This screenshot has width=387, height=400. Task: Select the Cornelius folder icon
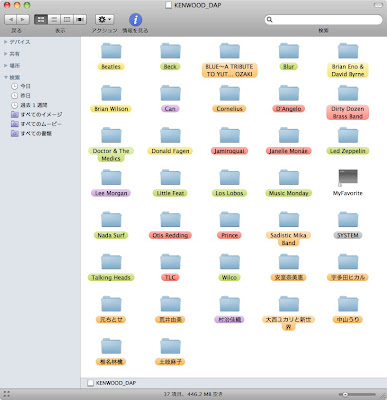tap(230, 93)
